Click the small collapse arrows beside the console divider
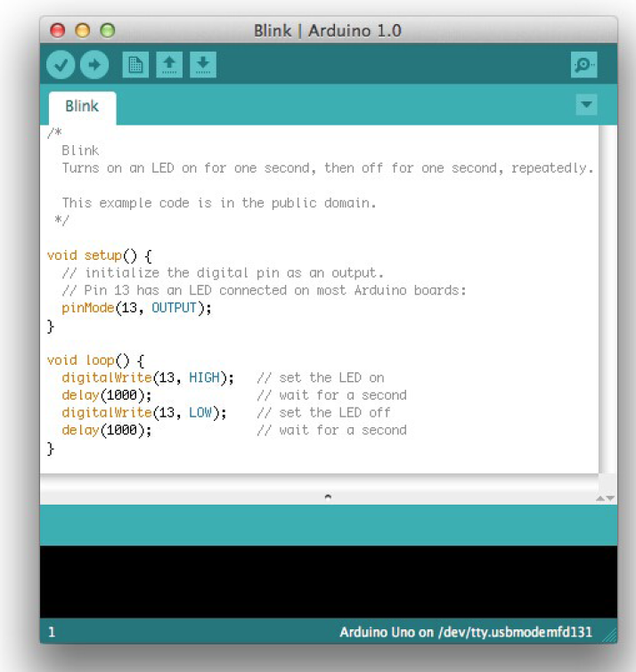The image size is (636, 672). pyautogui.click(x=605, y=498)
